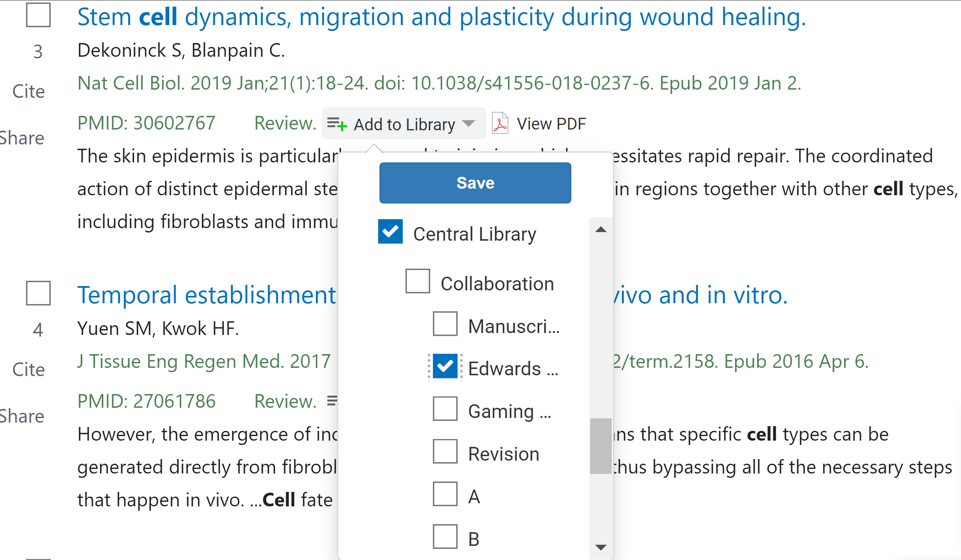Viewport: 961px width, 560px height.
Task: Tick the Manuscri... folder checkbox
Action: point(445,324)
